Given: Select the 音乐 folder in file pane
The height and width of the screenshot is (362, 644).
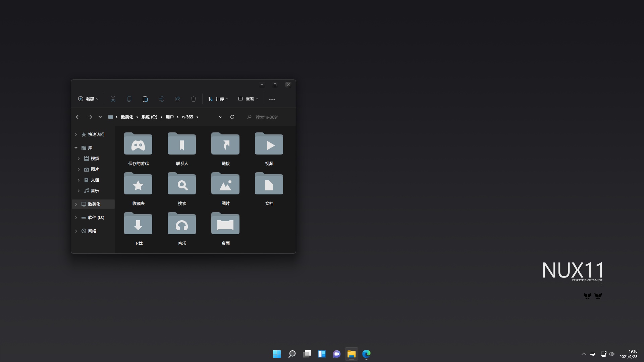Looking at the screenshot, I should click(182, 229).
